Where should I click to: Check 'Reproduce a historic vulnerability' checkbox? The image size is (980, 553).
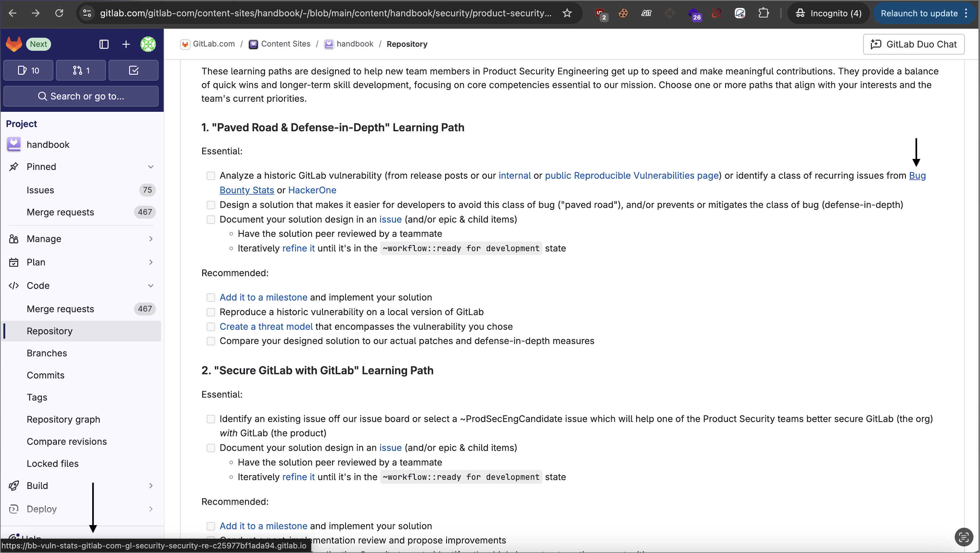pos(211,312)
